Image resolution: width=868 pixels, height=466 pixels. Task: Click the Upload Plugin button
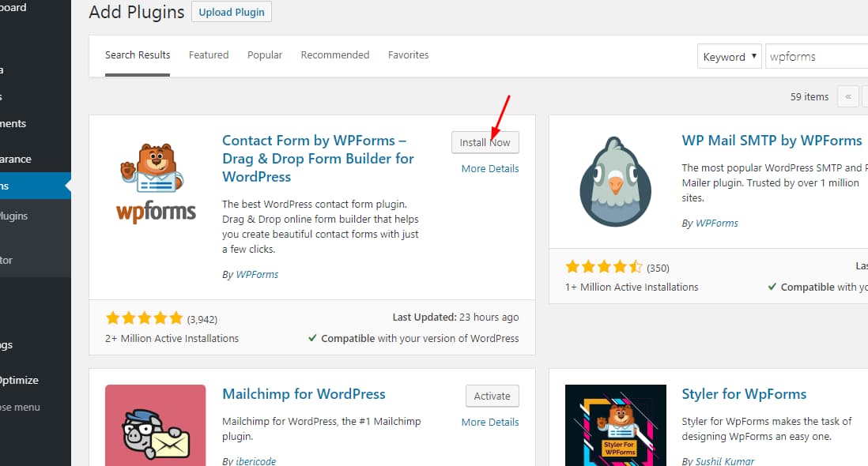232,13
